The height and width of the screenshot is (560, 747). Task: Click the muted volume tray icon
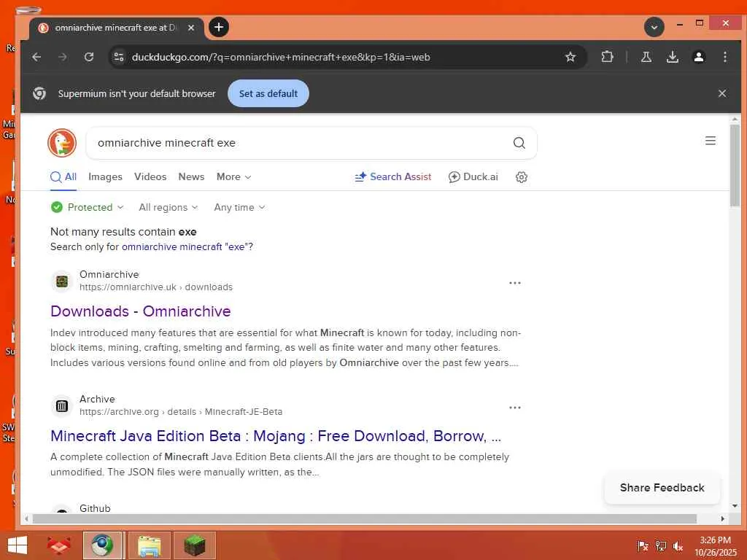tap(678, 546)
